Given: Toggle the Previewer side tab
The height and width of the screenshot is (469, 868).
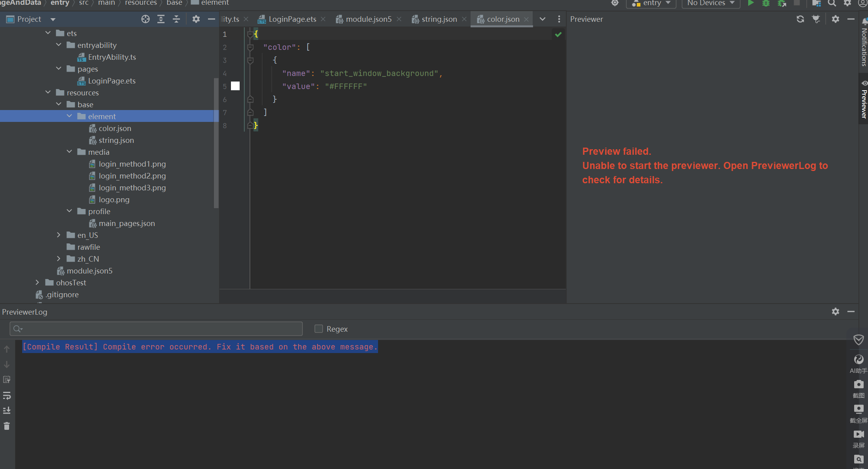Looking at the screenshot, I should pos(864,99).
